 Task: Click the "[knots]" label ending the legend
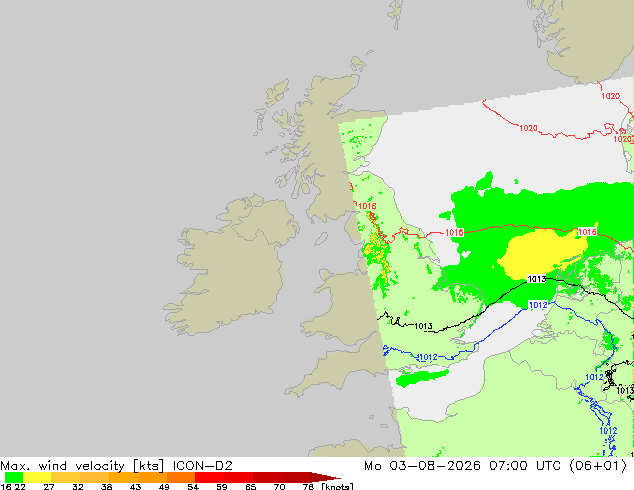[x=338, y=486]
